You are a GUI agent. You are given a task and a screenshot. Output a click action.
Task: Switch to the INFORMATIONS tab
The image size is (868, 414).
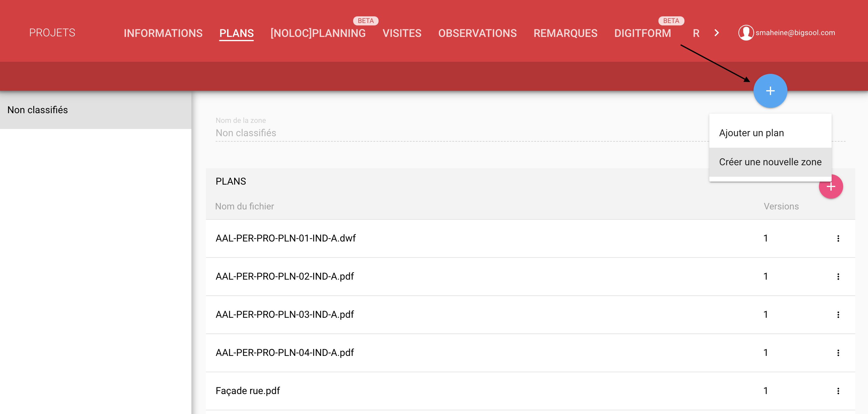[163, 33]
